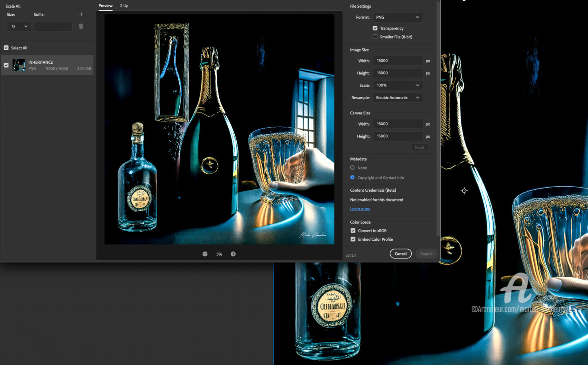Enable Smaller File (8-bit) option
Image resolution: width=588 pixels, height=365 pixels.
375,37
